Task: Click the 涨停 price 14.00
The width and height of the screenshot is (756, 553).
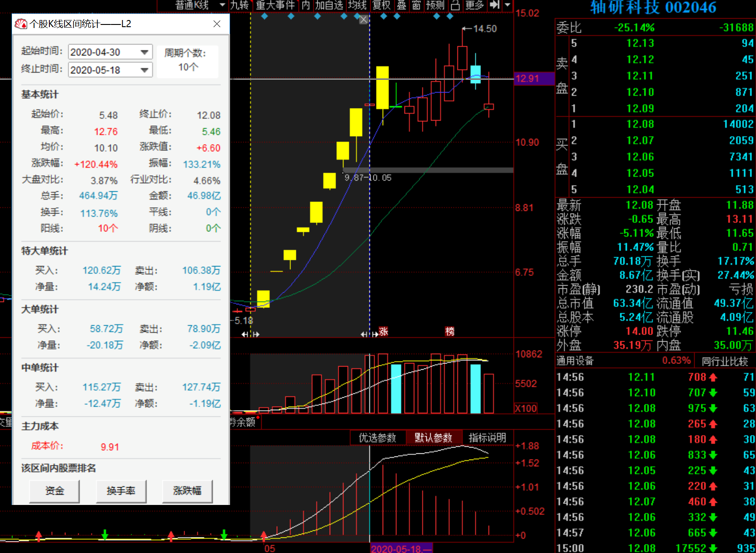Action: point(639,331)
